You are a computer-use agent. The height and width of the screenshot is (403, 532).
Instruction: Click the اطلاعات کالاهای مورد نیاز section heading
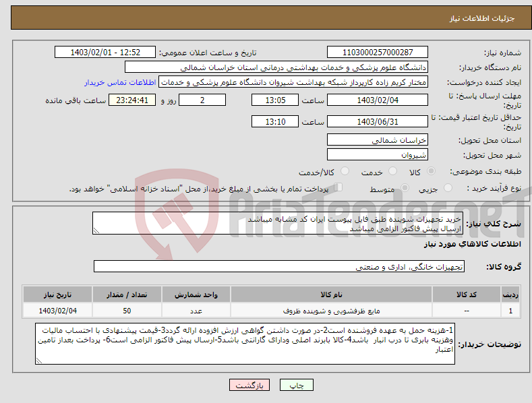point(472,244)
